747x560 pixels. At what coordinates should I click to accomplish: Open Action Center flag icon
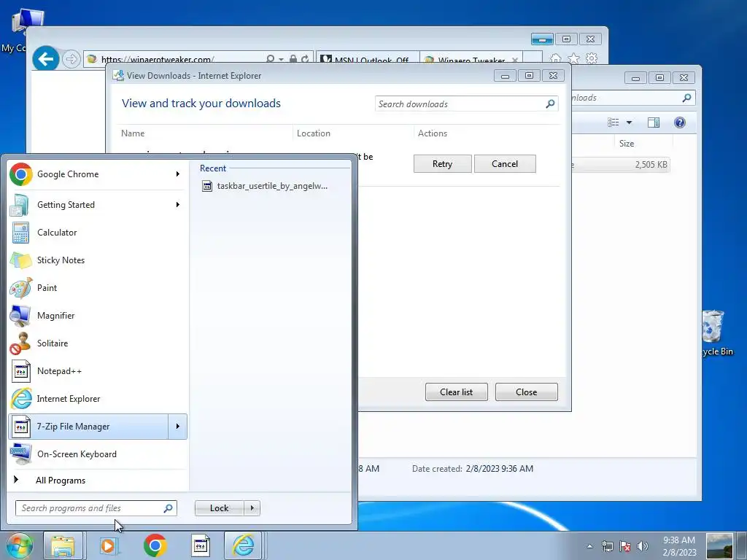click(625, 546)
